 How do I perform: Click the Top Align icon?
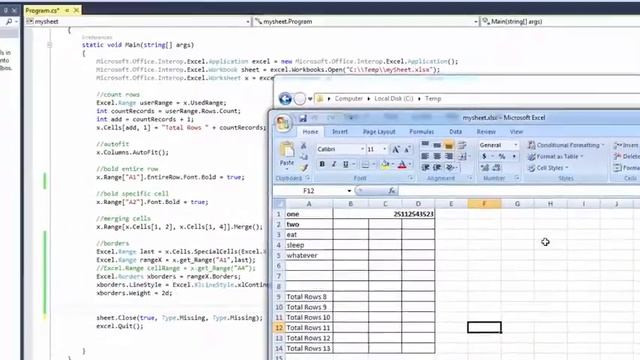[425, 144]
